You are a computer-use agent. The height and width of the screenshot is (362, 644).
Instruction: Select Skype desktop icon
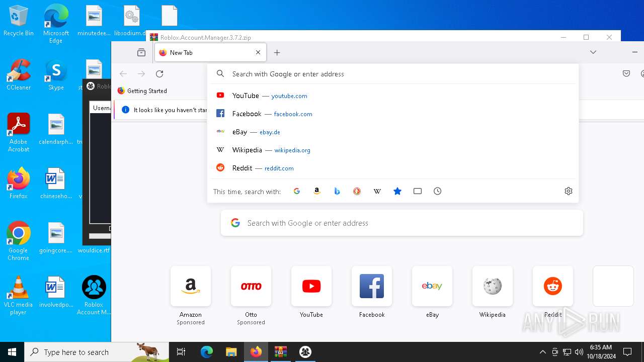56,75
